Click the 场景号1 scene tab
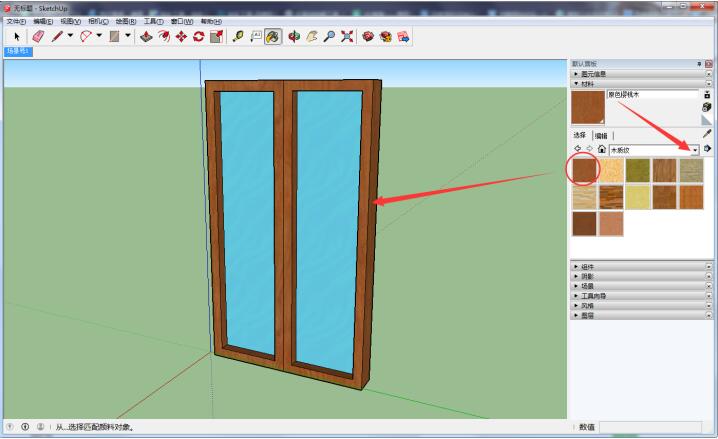This screenshot has width=718, height=439. tap(19, 50)
